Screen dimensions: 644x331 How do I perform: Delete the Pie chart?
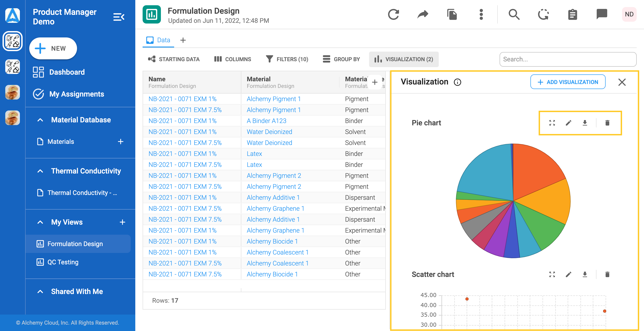[607, 123]
